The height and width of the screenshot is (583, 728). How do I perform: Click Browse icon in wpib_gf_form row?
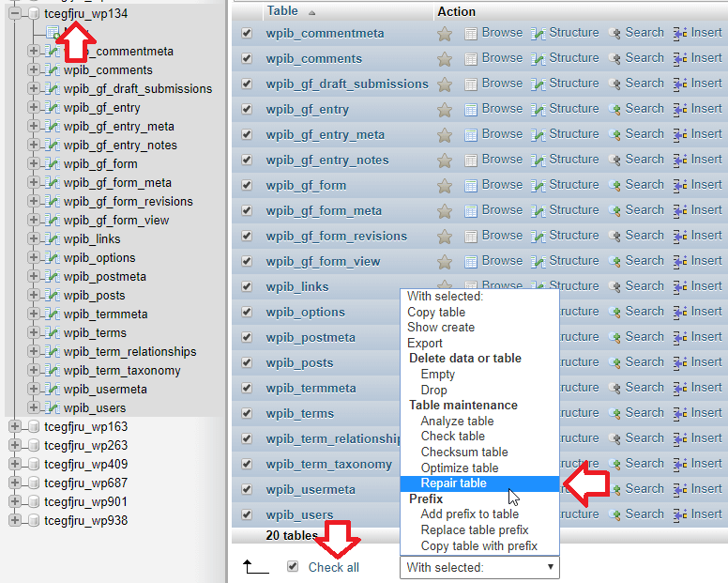pos(471,185)
